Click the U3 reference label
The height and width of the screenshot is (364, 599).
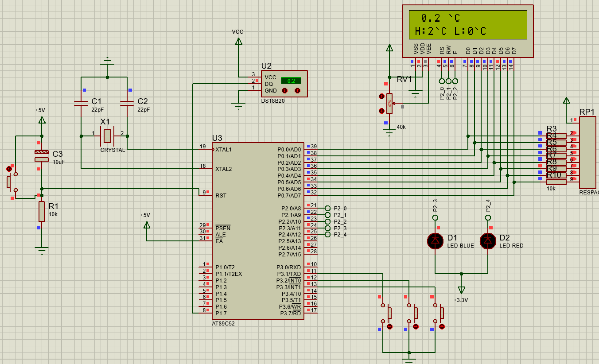pos(217,138)
